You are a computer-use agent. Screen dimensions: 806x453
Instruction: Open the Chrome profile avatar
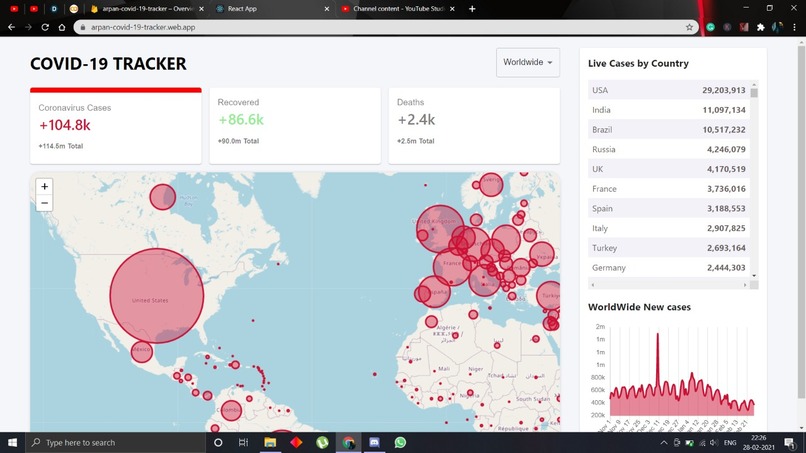pos(777,27)
